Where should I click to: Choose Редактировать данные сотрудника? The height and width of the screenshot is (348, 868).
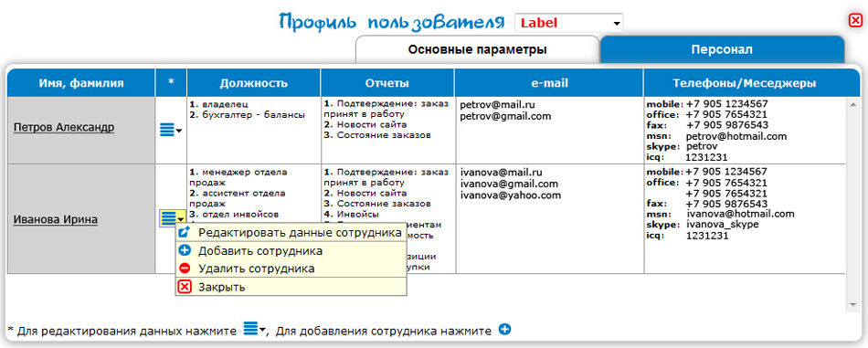tap(291, 233)
